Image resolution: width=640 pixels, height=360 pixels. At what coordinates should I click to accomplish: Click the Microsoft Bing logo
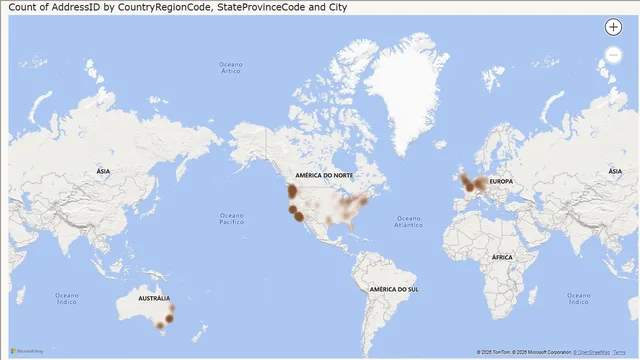27,351
